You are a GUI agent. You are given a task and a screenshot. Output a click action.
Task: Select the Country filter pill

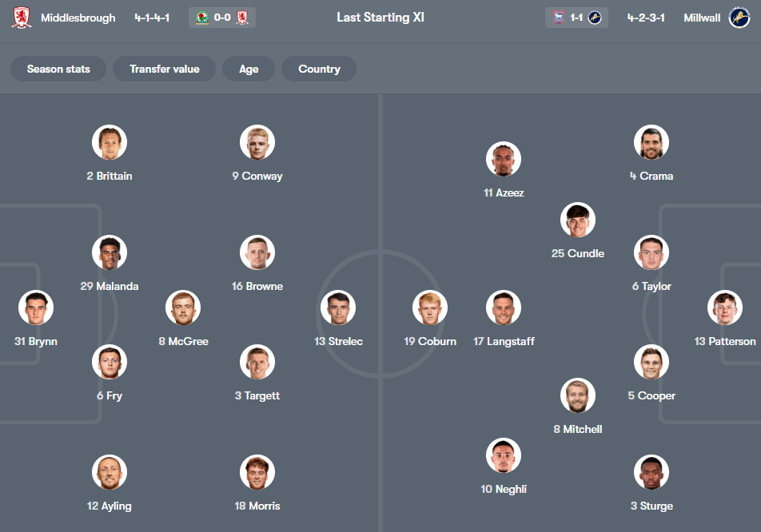tap(319, 69)
